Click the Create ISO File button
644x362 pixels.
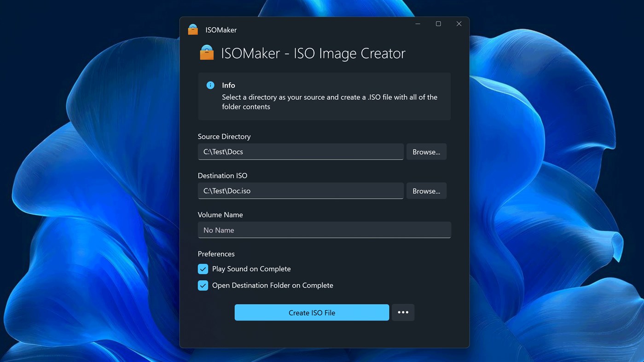[312, 312]
